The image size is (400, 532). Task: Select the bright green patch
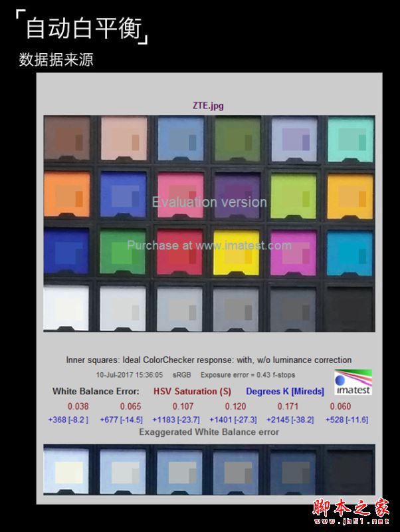point(123,252)
